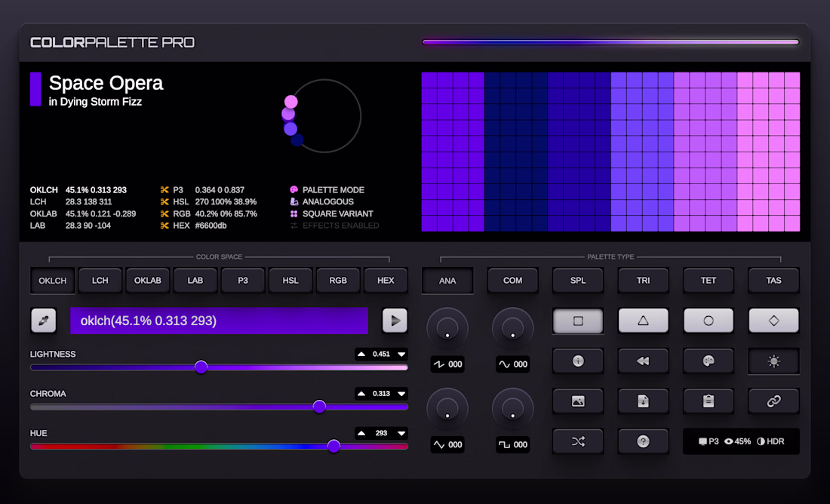Switch to the OKLAB color space
830x504 pixels.
[x=148, y=281]
